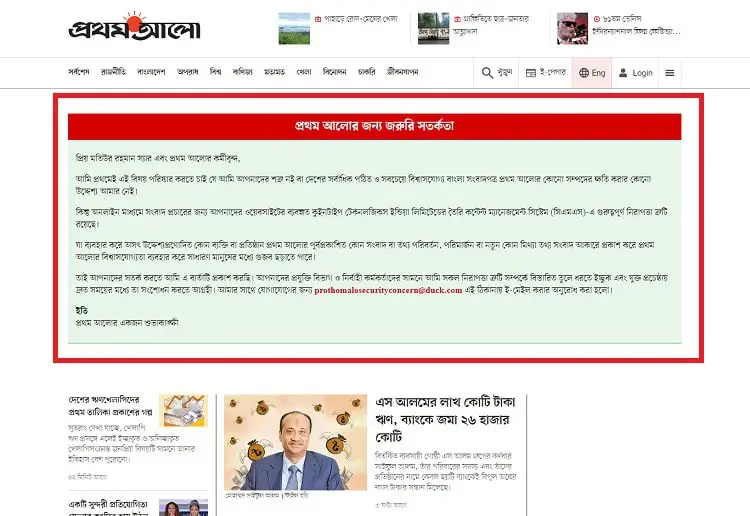This screenshot has height=516, width=750.
Task: Open রাজনীতি navigation menu
Action: [x=113, y=72]
